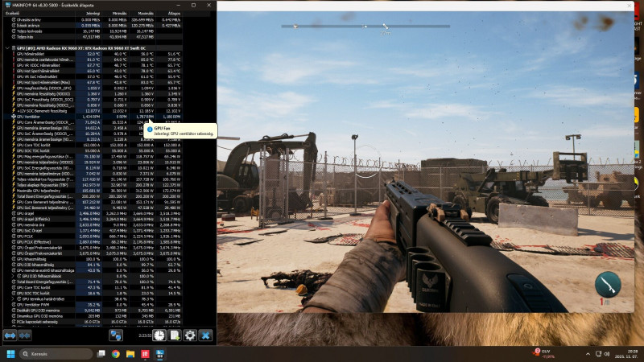
Task: Show hidden icons with the system tray chevron
Action: 588,354
